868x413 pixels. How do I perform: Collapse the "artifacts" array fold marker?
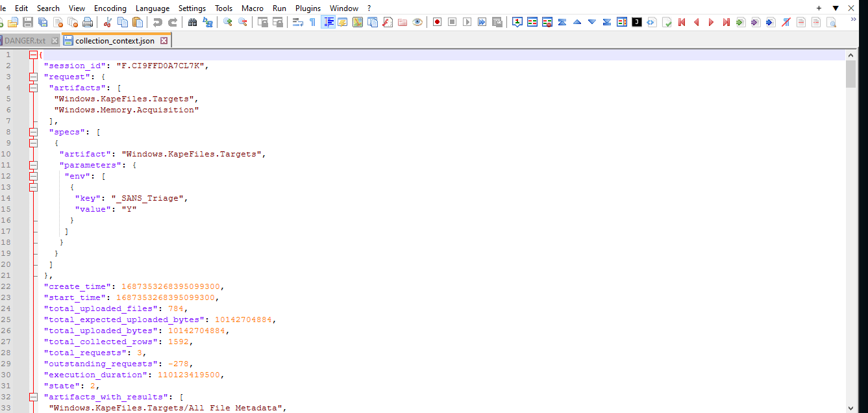click(x=33, y=88)
